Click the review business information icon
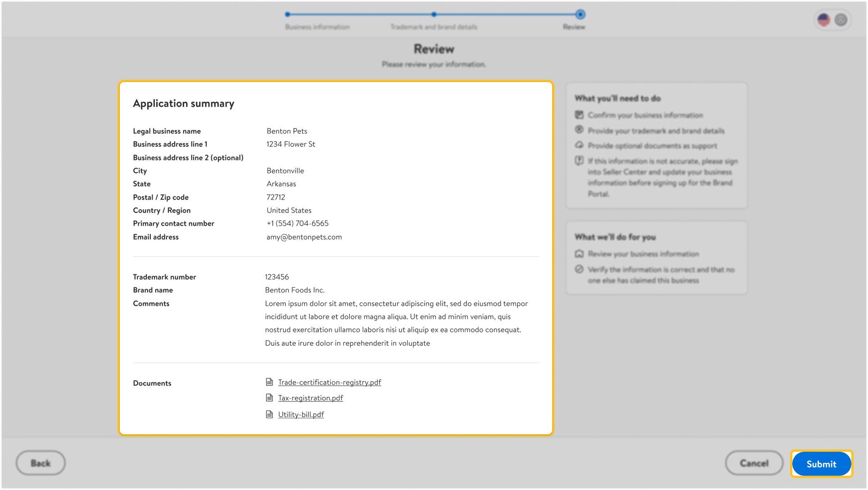 pos(579,254)
